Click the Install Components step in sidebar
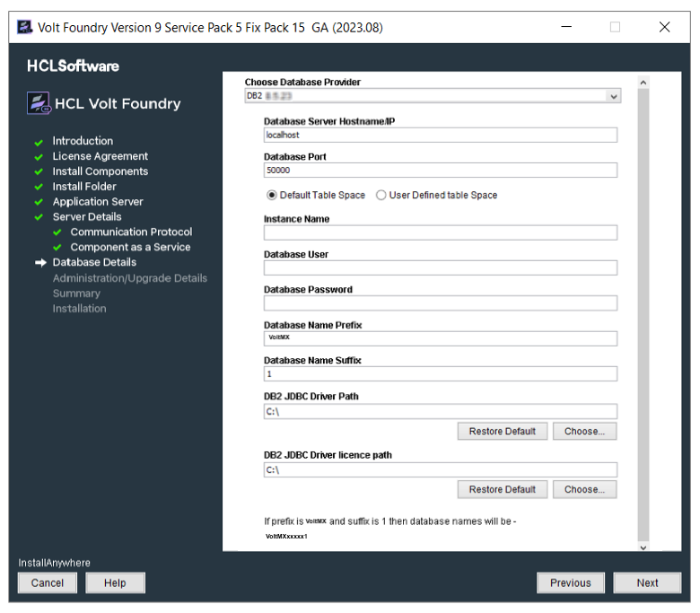This screenshot has height=613, width=700. [x=100, y=171]
